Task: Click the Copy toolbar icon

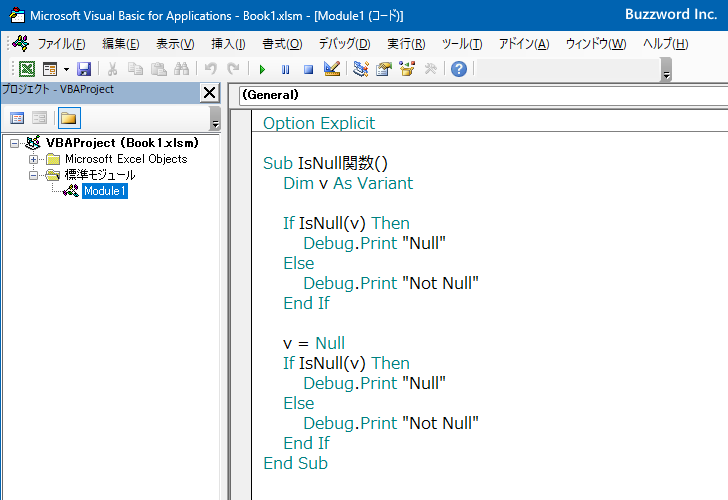Action: [x=135, y=69]
